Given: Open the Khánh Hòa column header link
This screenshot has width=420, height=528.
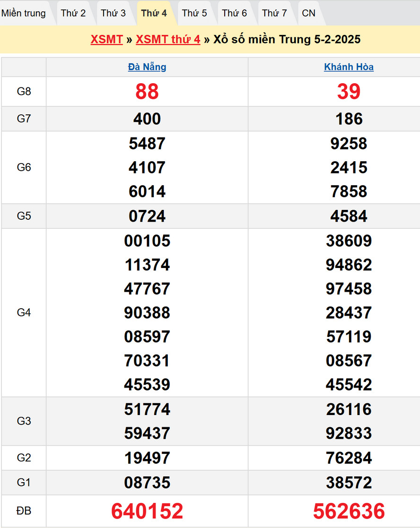Looking at the screenshot, I should 349,67.
